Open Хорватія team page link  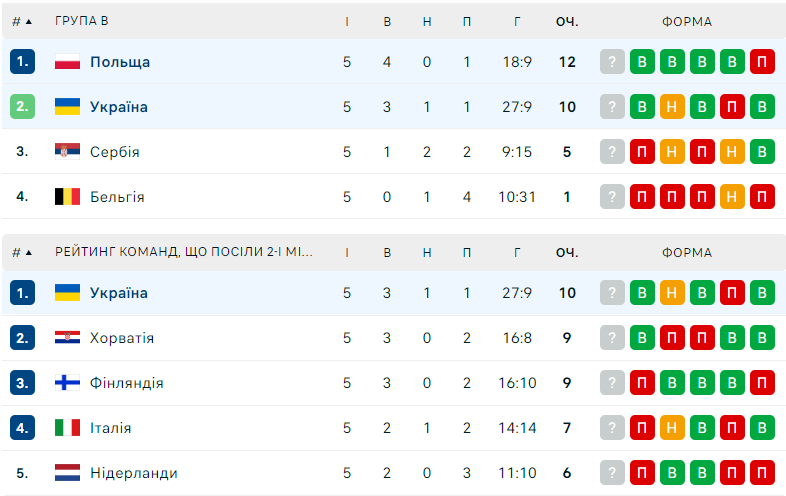(x=122, y=338)
